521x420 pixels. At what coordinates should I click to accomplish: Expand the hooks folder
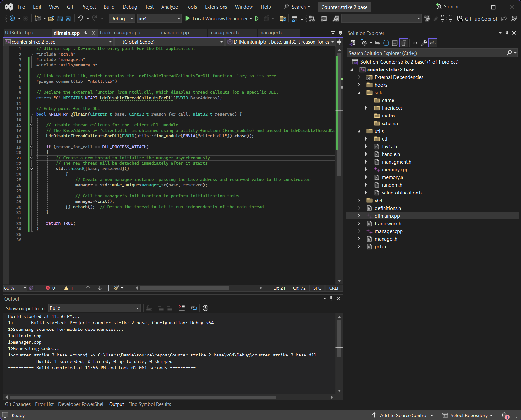tap(359, 85)
